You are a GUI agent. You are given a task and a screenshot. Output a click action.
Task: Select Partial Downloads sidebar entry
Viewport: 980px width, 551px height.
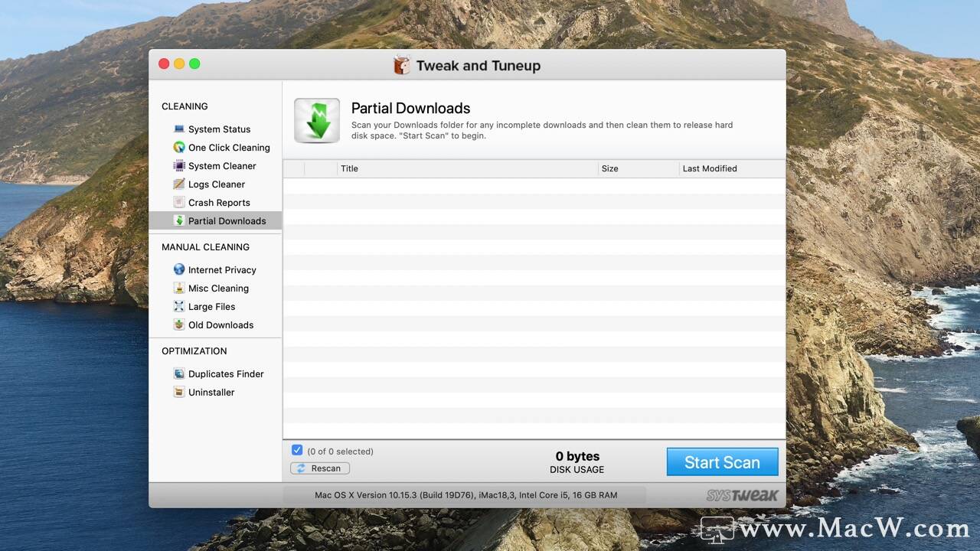coord(215,221)
